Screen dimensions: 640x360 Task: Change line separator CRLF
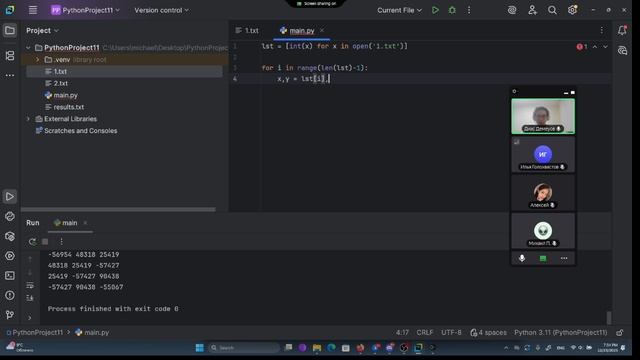pyautogui.click(x=425, y=333)
